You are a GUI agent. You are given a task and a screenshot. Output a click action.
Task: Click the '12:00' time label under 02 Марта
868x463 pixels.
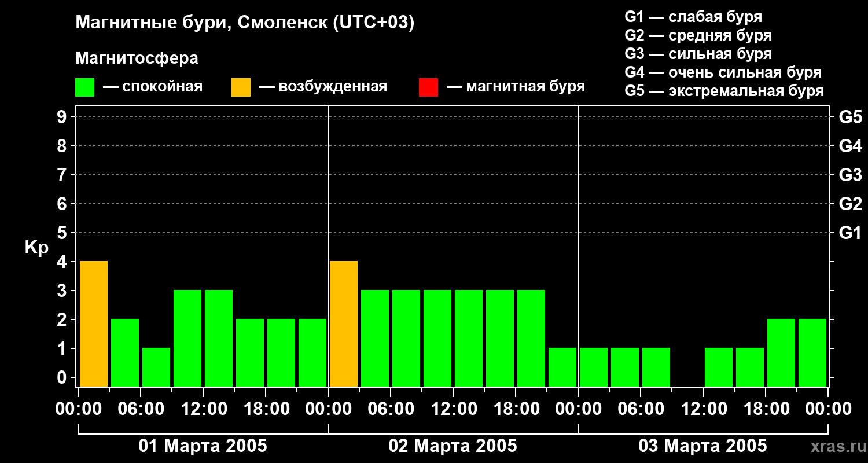click(x=454, y=409)
